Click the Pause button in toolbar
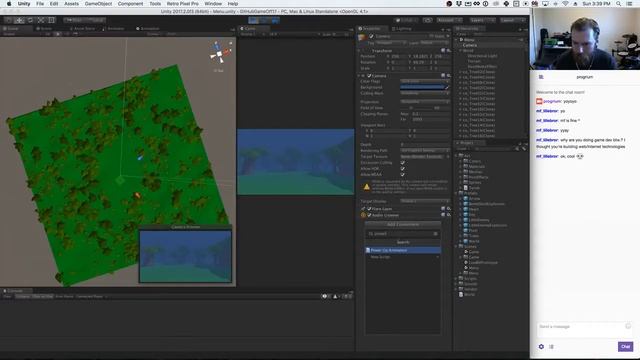Image resolution: width=640 pixels, height=360 pixels. (264, 20)
